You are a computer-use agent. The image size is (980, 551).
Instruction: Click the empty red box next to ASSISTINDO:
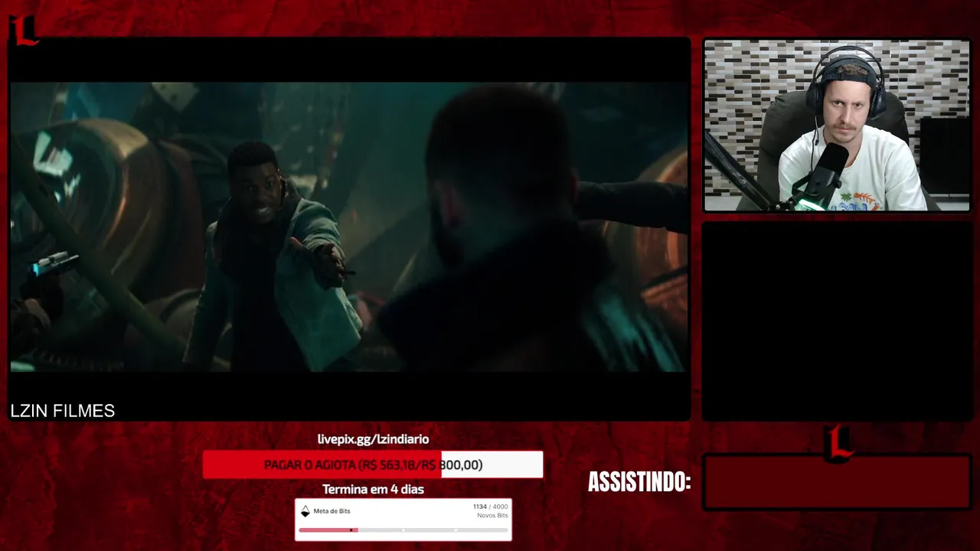(x=838, y=482)
